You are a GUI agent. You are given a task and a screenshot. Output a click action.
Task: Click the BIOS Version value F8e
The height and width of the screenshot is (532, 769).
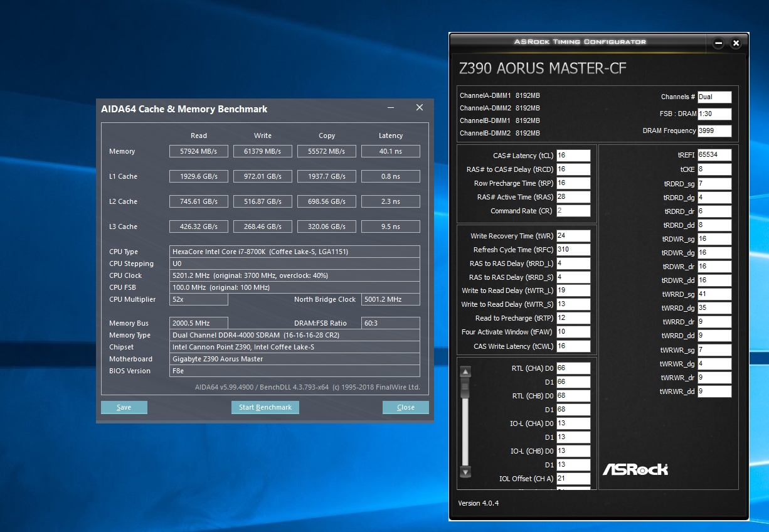click(x=295, y=371)
